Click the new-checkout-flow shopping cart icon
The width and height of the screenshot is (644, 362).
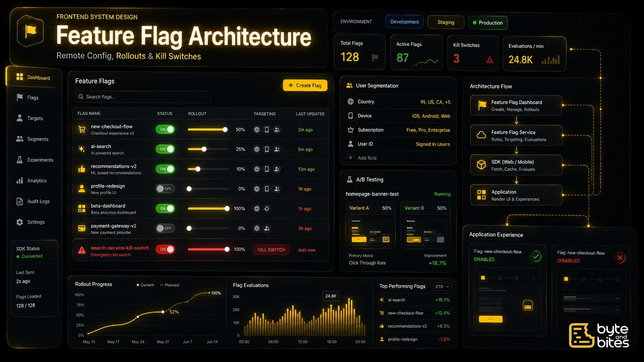point(82,130)
